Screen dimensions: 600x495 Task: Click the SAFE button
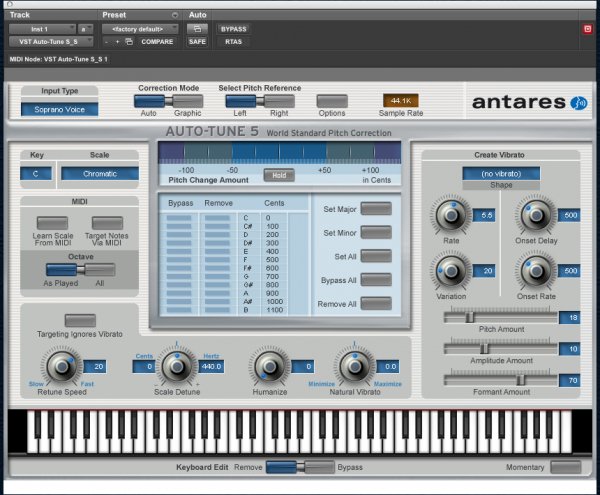pyautogui.click(x=197, y=41)
